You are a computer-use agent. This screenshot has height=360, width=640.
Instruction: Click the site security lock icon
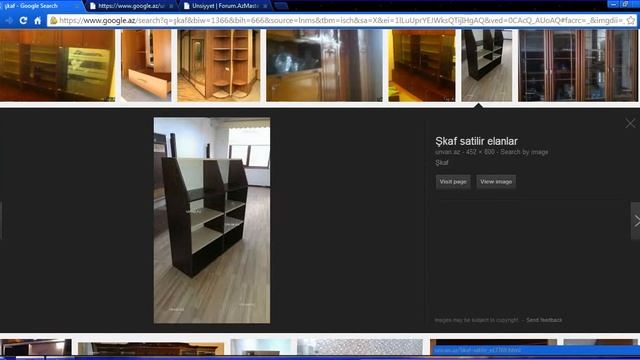[x=53, y=20]
